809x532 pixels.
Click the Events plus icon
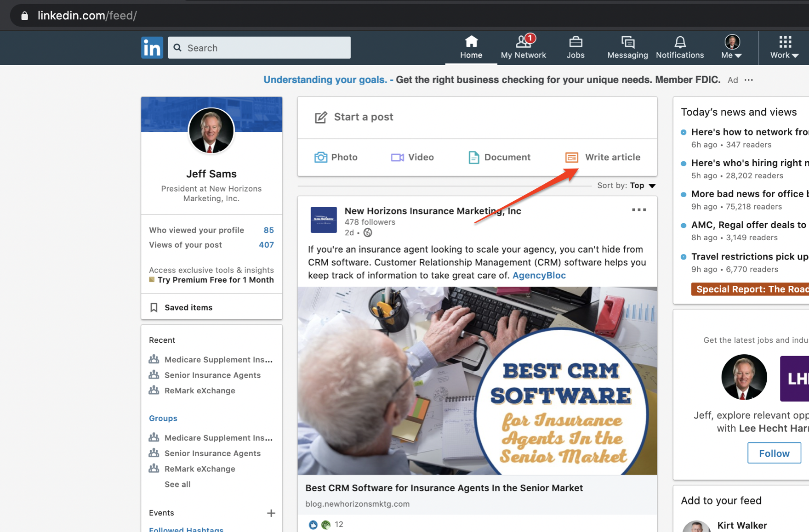[x=271, y=513]
